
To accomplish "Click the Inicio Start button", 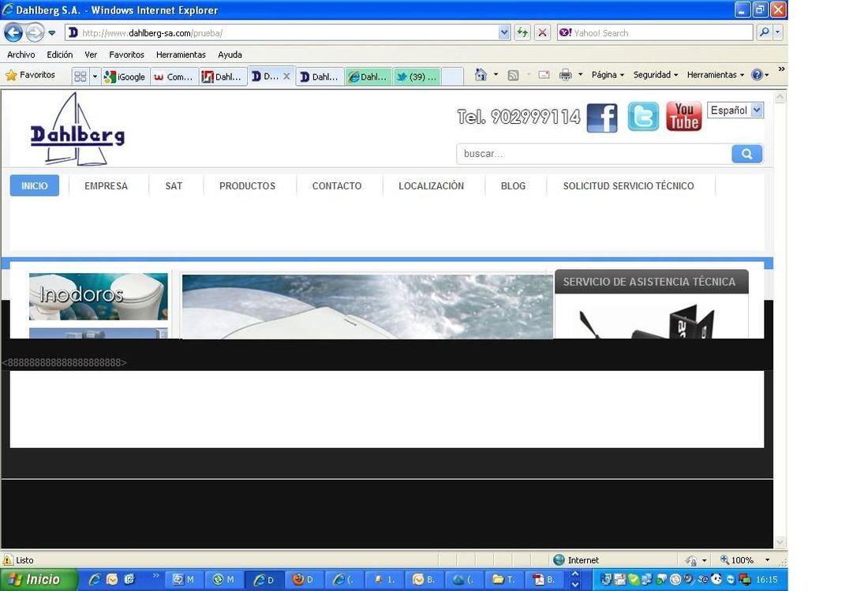I will point(38,579).
